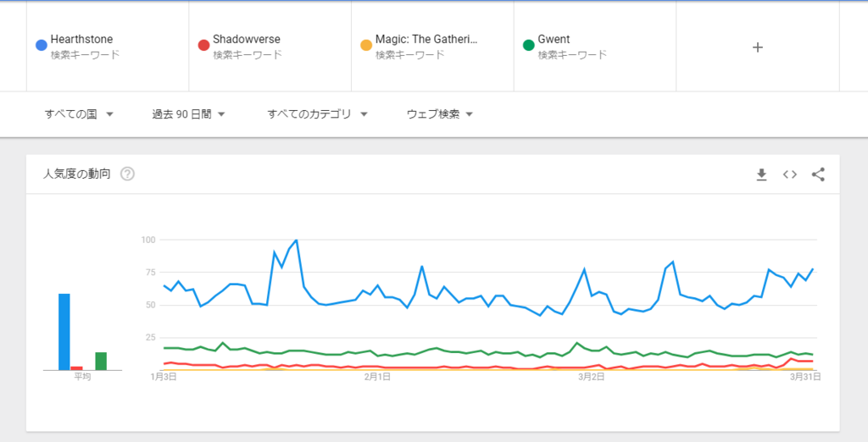Click the yellow Magic: The Gathering dot
868x442 pixels.
(365, 45)
